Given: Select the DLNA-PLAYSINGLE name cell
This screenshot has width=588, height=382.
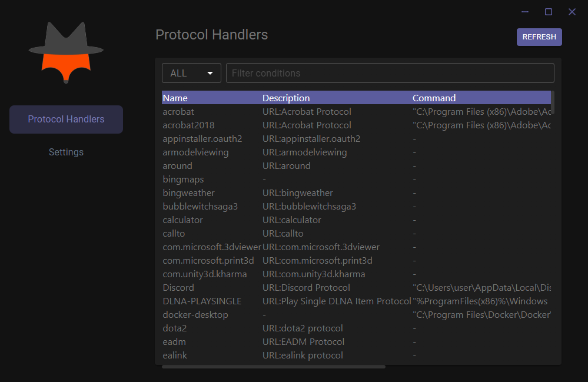Looking at the screenshot, I should tap(202, 301).
